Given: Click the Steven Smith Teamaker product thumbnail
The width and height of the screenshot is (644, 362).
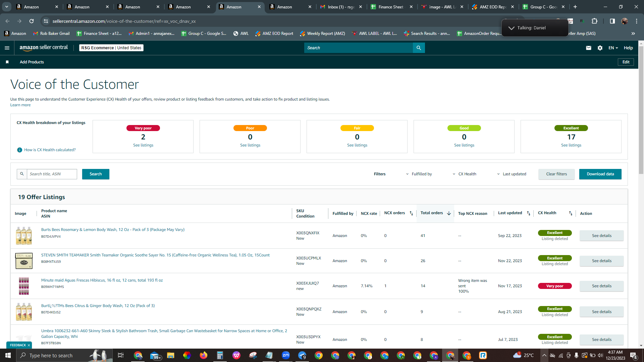Looking at the screenshot, I should coord(24,261).
